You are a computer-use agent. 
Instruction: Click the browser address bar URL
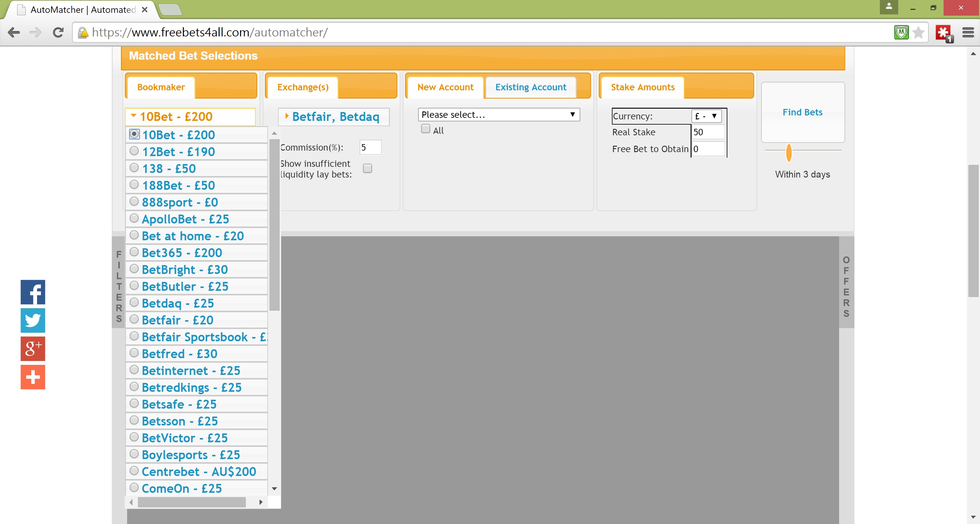[x=209, y=32]
